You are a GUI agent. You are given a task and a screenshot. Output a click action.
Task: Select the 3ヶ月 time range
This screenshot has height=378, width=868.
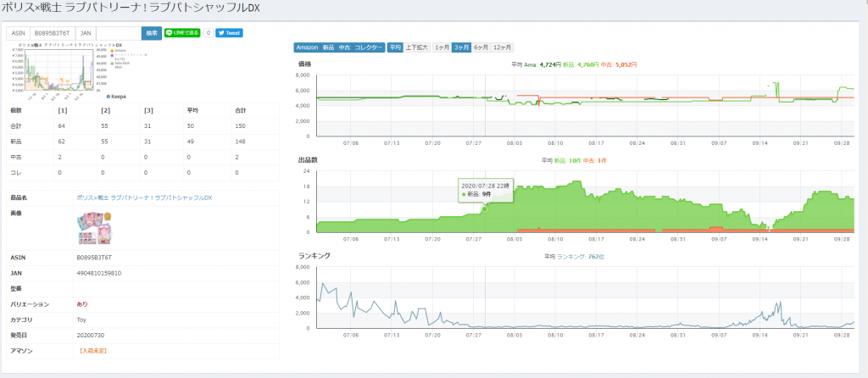click(x=461, y=47)
